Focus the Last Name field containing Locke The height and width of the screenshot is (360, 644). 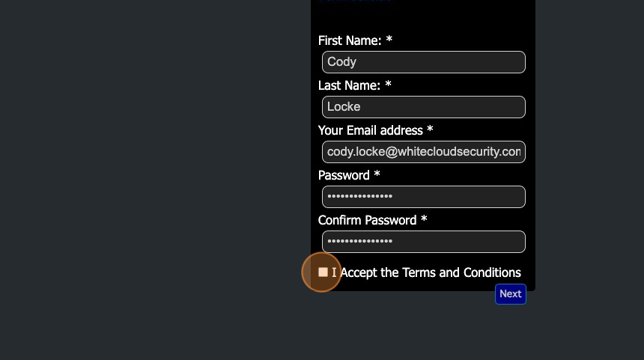coord(423,107)
